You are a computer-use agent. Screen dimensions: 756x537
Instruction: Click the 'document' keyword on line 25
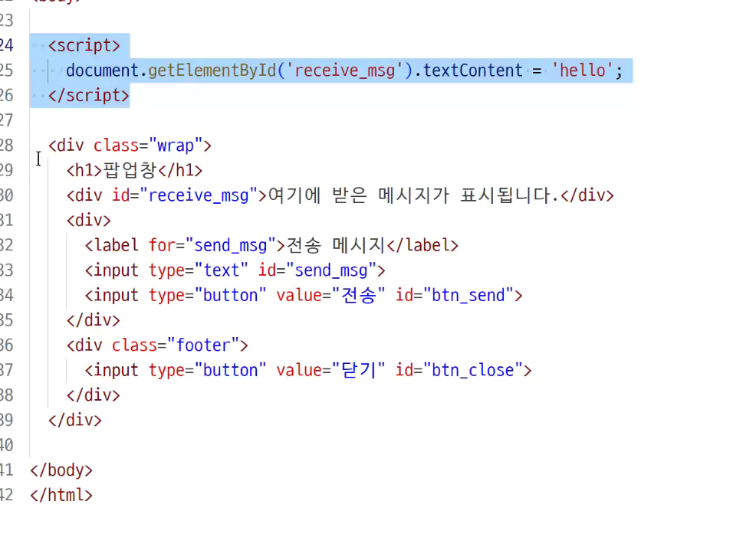(x=102, y=70)
